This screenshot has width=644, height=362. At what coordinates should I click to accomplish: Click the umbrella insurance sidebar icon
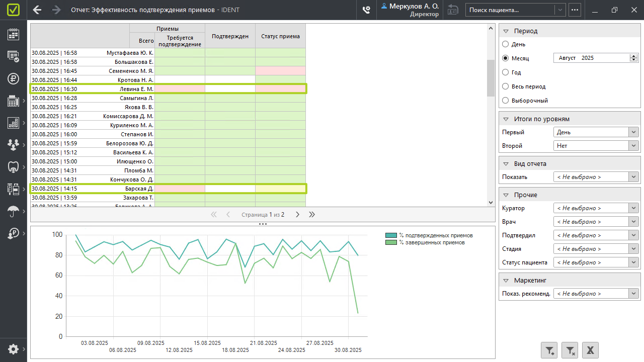click(x=13, y=211)
